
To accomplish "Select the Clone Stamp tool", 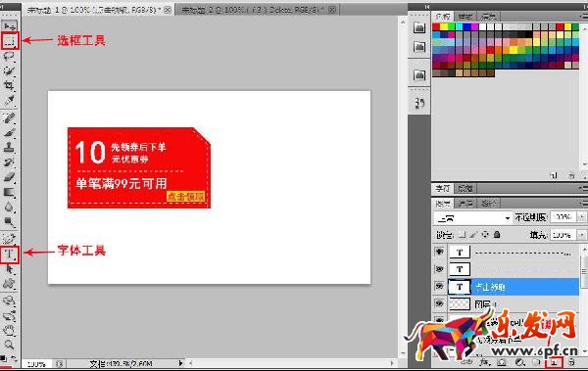I will 10,148.
